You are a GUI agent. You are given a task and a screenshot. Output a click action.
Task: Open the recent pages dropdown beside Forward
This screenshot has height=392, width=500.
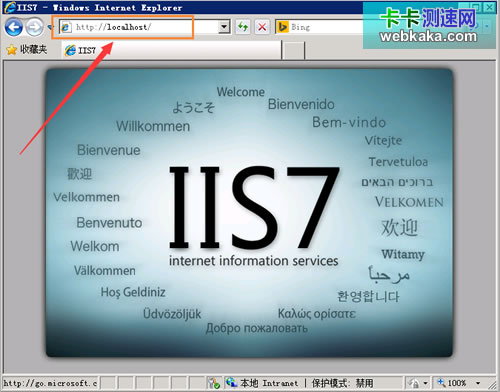50,27
